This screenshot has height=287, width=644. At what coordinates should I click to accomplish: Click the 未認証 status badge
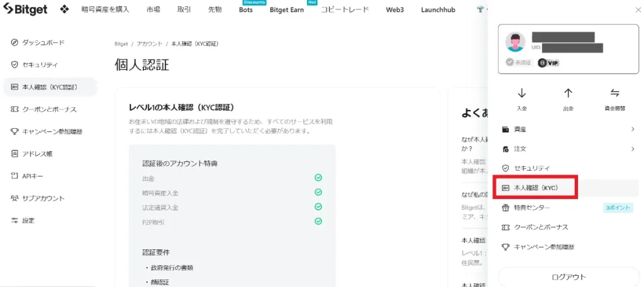518,63
